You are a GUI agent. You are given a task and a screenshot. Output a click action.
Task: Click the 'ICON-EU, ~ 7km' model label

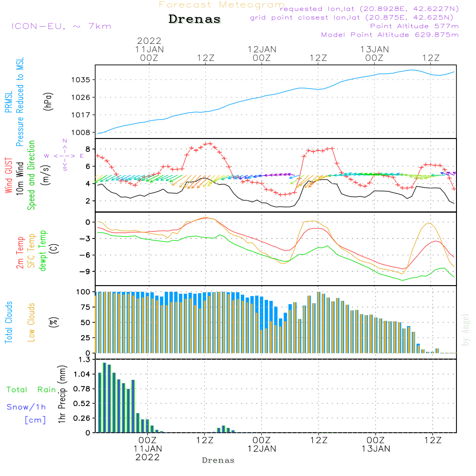61,26
